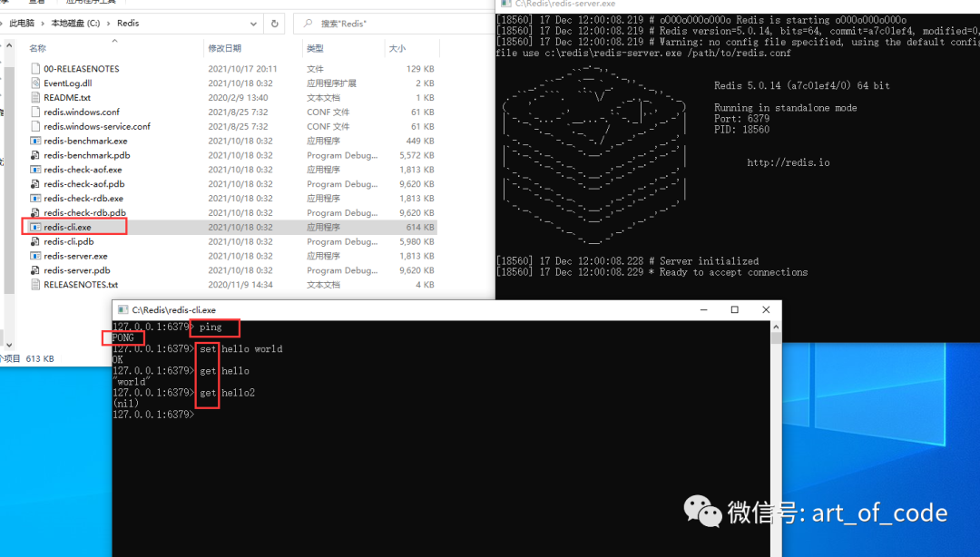Screen dimensions: 980x557
Task: Click the redis-check-rdb.exe application icon
Action: click(x=35, y=198)
